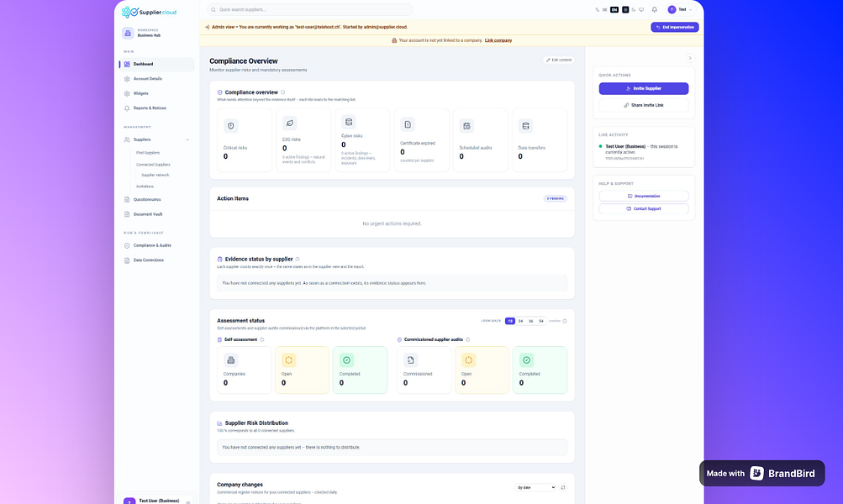Open the notifications bell
This screenshot has width=843, height=504.
click(x=654, y=10)
